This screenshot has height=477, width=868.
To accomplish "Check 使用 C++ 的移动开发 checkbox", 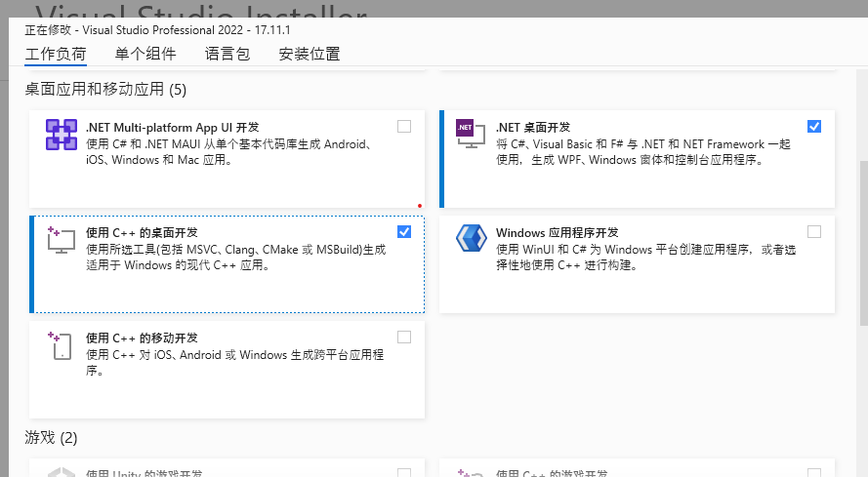I will coord(404,337).
